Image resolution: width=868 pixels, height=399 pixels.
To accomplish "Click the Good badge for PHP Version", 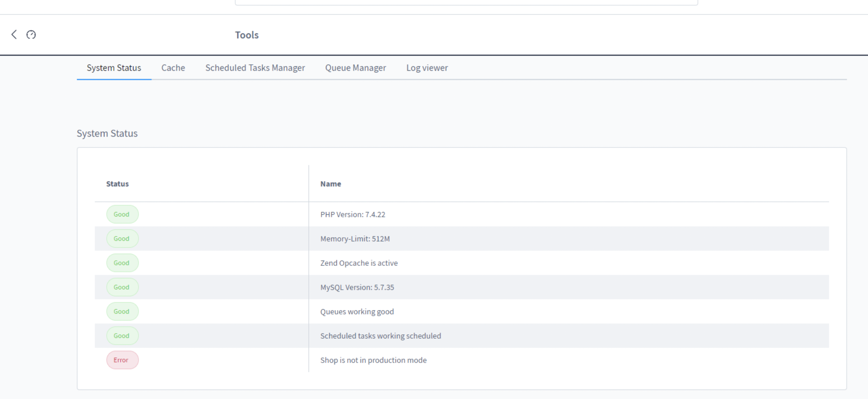I will click(122, 214).
